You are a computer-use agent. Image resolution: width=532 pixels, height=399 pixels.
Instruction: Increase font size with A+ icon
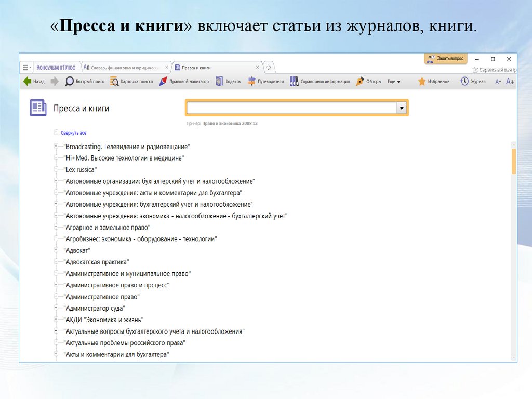510,82
